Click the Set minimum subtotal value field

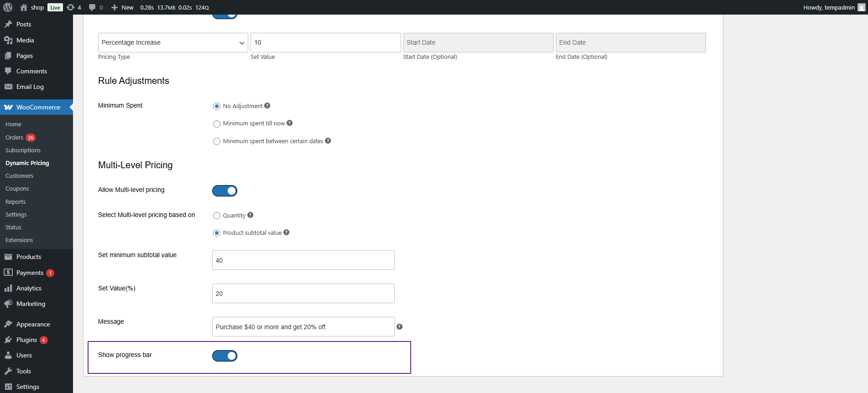coord(303,260)
